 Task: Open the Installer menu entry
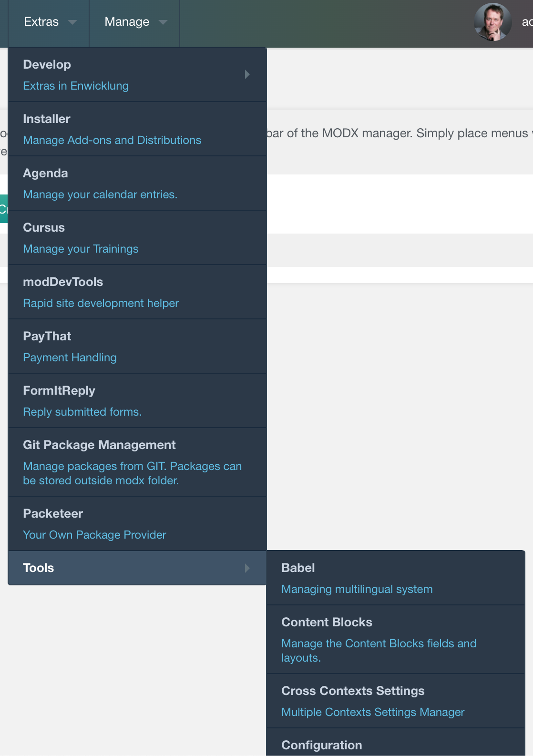click(47, 119)
